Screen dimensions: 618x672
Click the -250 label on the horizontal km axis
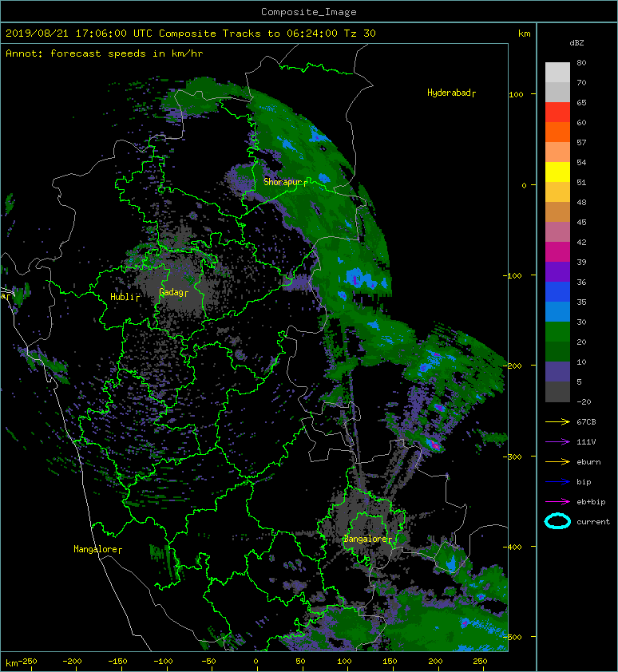(27, 662)
